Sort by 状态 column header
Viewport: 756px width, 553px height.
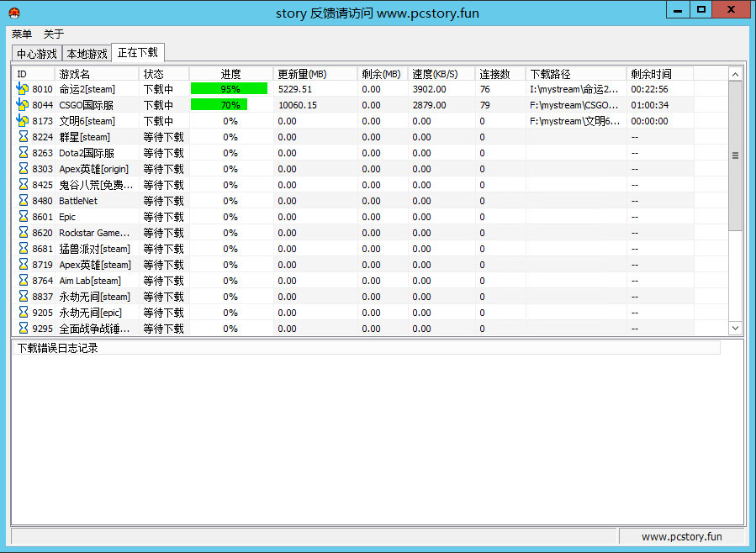[165, 74]
